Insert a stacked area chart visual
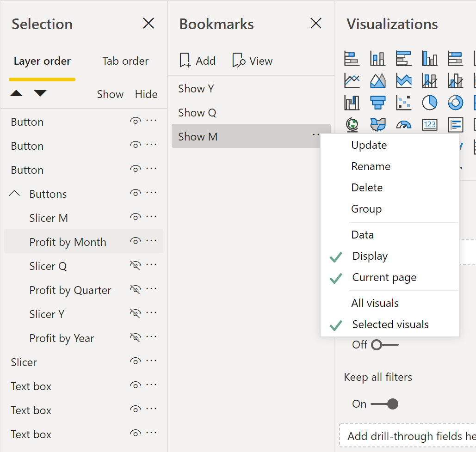 click(x=404, y=81)
